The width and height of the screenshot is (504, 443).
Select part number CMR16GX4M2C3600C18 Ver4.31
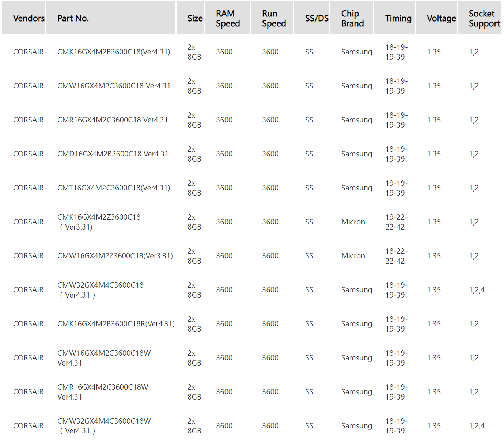coord(113,120)
